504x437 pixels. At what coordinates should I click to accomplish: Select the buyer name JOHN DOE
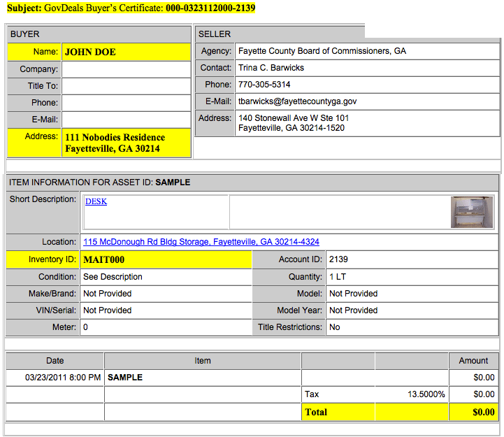[x=90, y=52]
